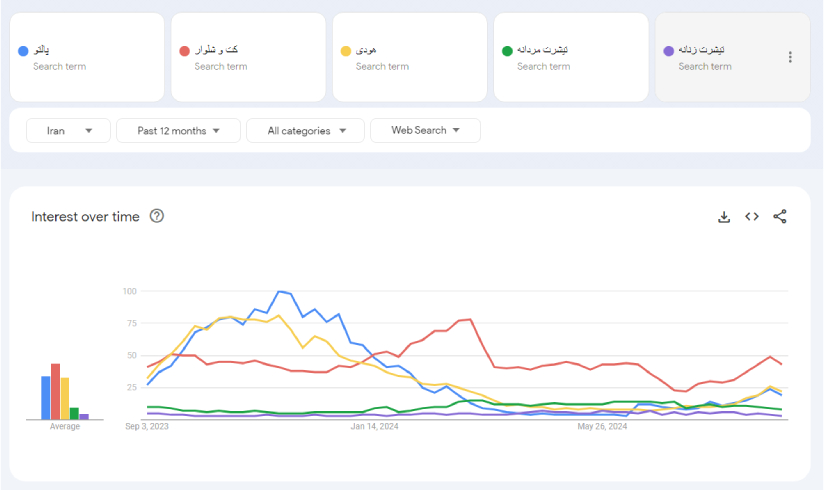Select the purple-dot search term card
Viewport: 824px width, 490px height.
733,57
